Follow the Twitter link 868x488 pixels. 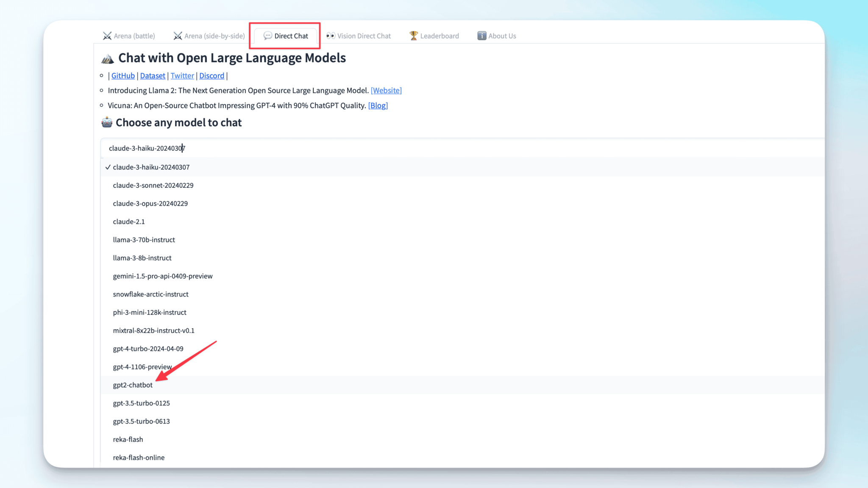pyautogui.click(x=182, y=76)
